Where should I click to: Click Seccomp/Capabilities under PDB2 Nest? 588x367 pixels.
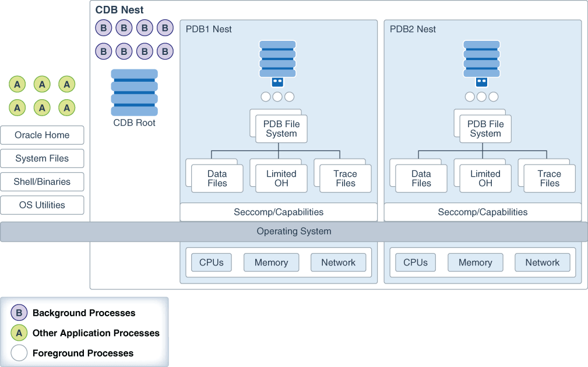[x=483, y=212]
